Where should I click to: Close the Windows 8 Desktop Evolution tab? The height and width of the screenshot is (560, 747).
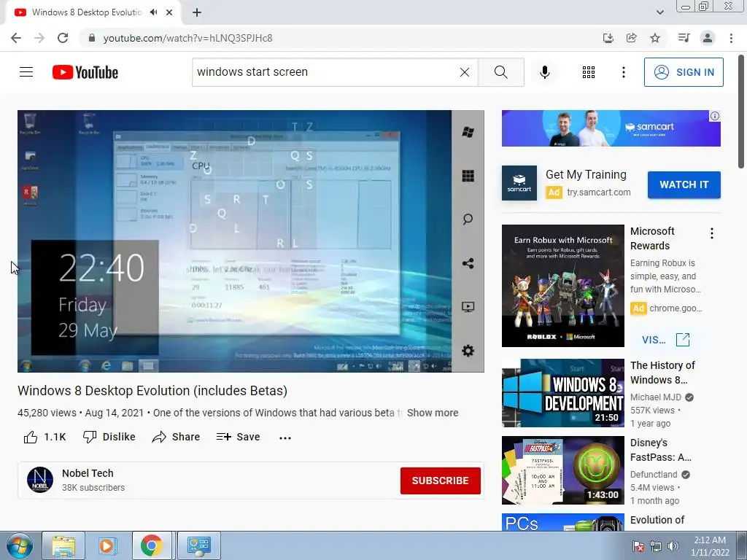[x=169, y=12]
